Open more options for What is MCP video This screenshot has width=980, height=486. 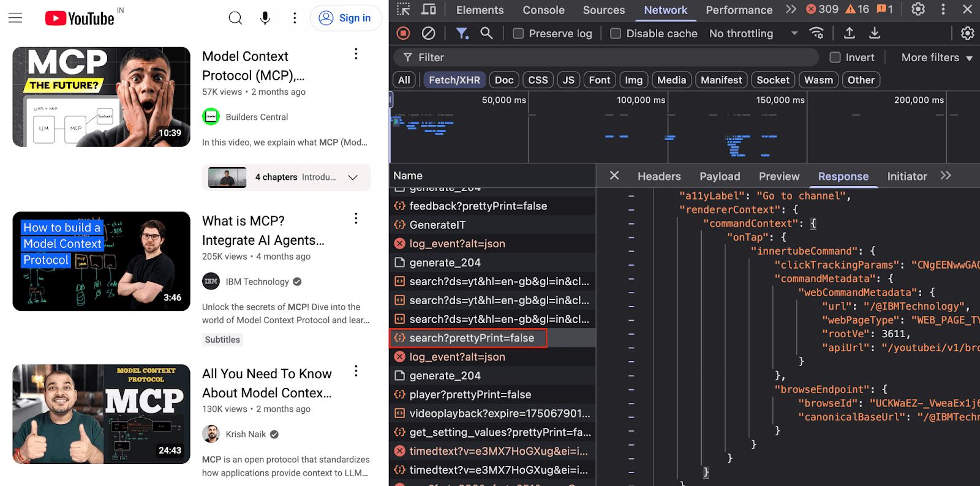pos(356,219)
